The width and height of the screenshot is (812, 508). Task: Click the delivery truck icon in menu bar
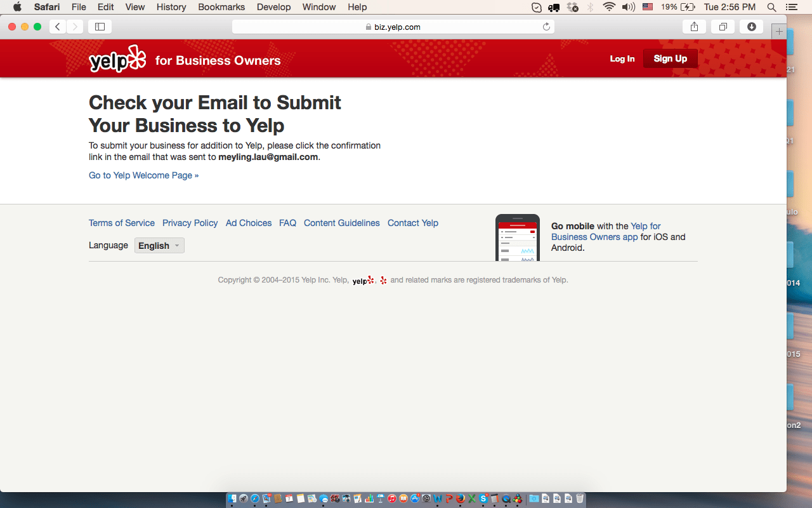point(554,7)
